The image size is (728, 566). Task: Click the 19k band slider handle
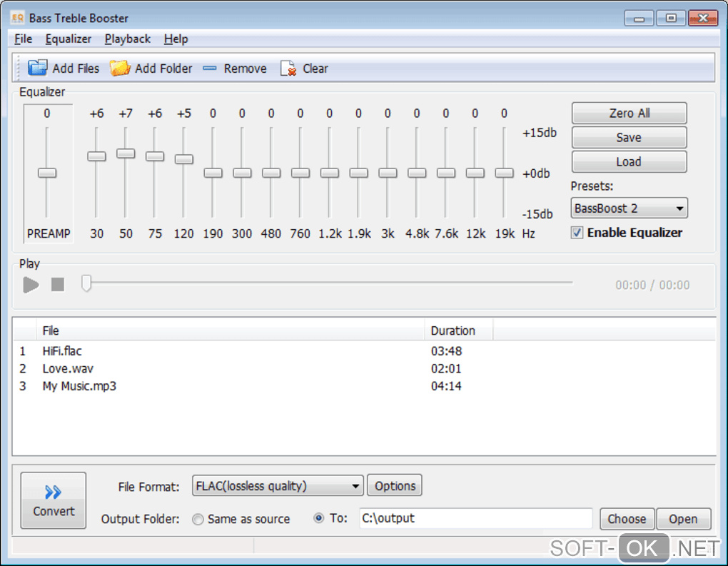pyautogui.click(x=504, y=173)
